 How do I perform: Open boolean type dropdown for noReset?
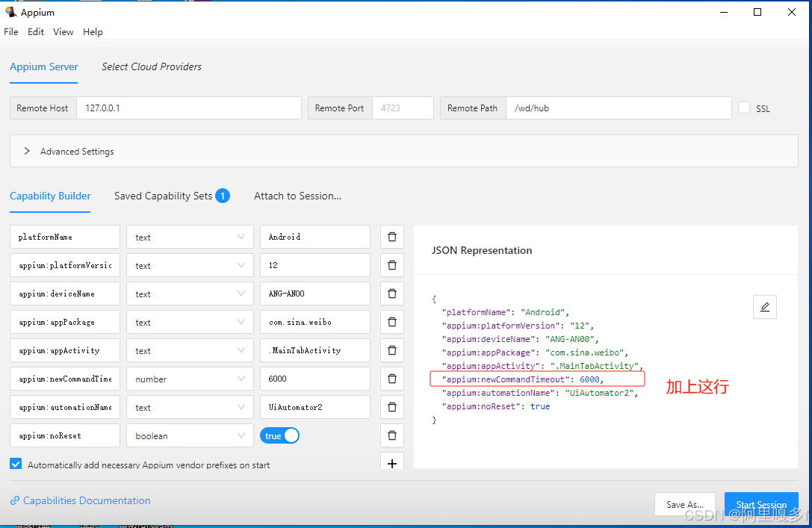point(190,436)
